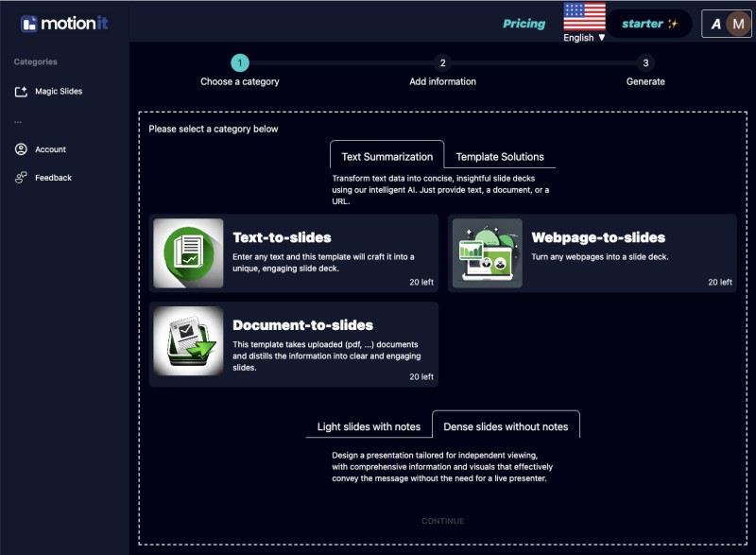
Task: Click the US flag language icon
Action: click(584, 17)
